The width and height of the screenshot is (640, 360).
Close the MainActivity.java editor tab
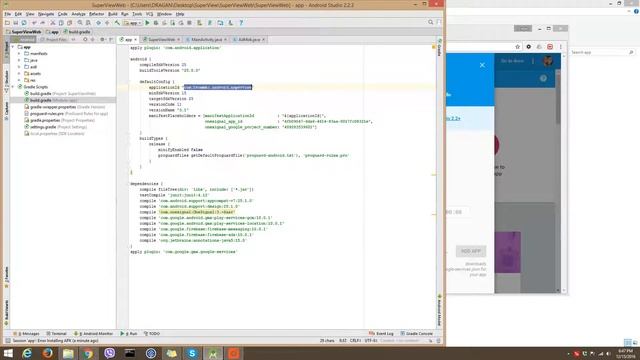[x=226, y=40]
